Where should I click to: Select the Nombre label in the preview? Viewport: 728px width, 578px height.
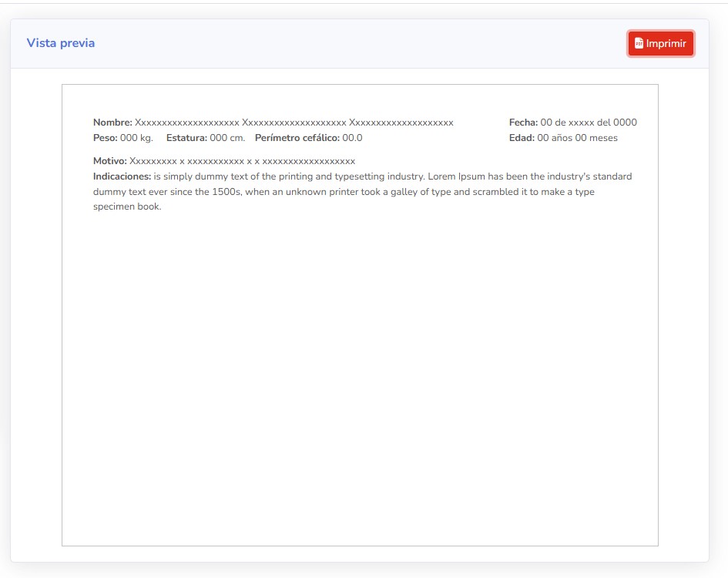pyautogui.click(x=112, y=123)
